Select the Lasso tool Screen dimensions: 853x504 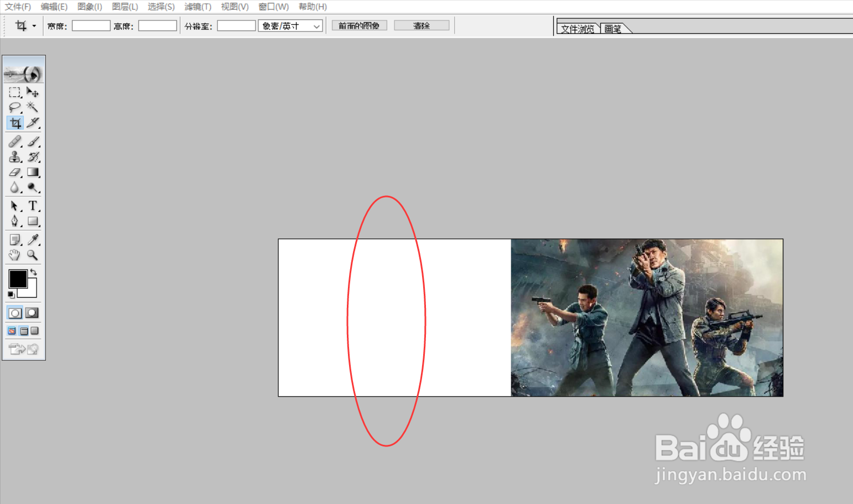pyautogui.click(x=15, y=107)
